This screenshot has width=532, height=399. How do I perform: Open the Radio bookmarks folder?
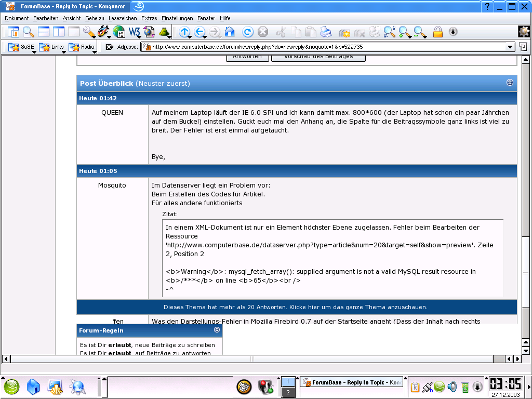[x=82, y=47]
